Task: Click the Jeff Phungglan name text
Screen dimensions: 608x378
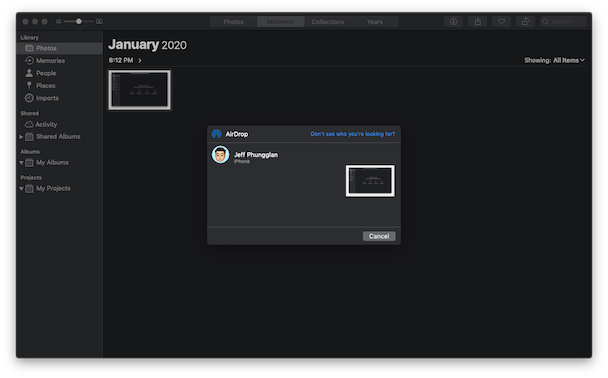Action: coord(256,155)
